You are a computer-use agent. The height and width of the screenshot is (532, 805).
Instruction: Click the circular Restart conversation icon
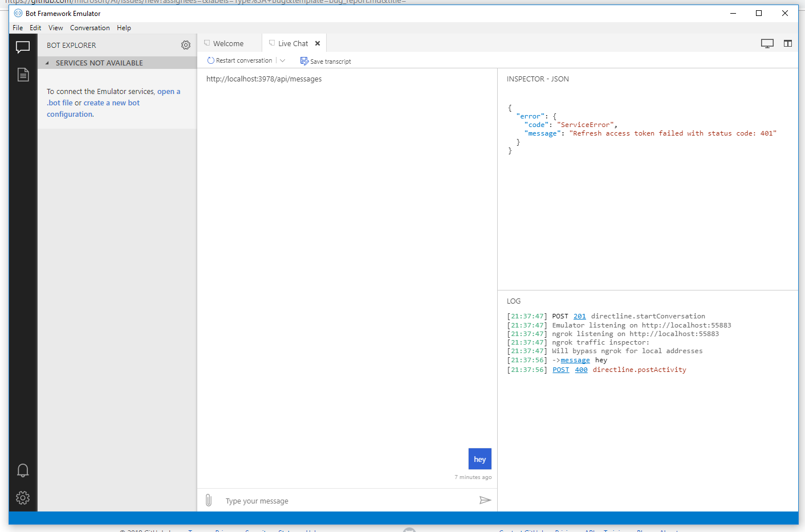tap(211, 60)
